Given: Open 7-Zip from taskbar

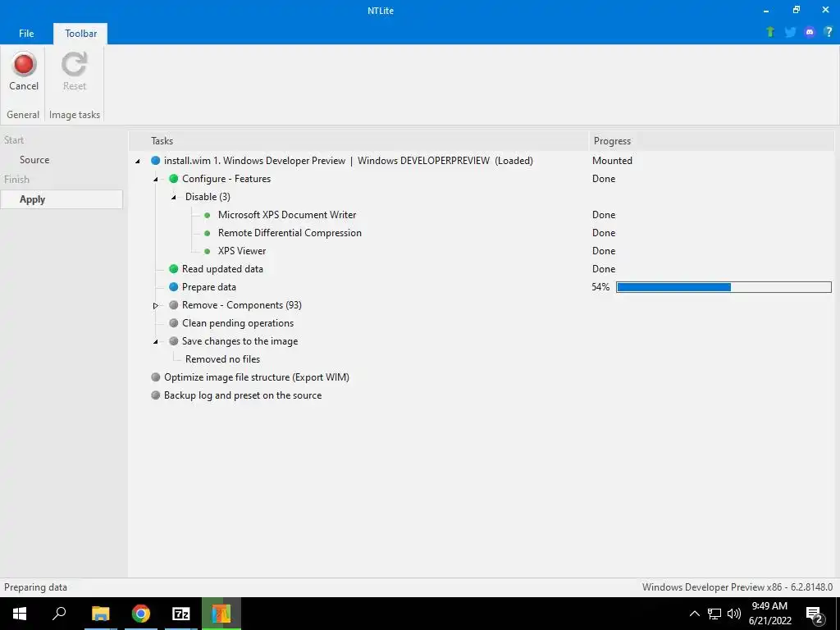Looking at the screenshot, I should pyautogui.click(x=181, y=614).
